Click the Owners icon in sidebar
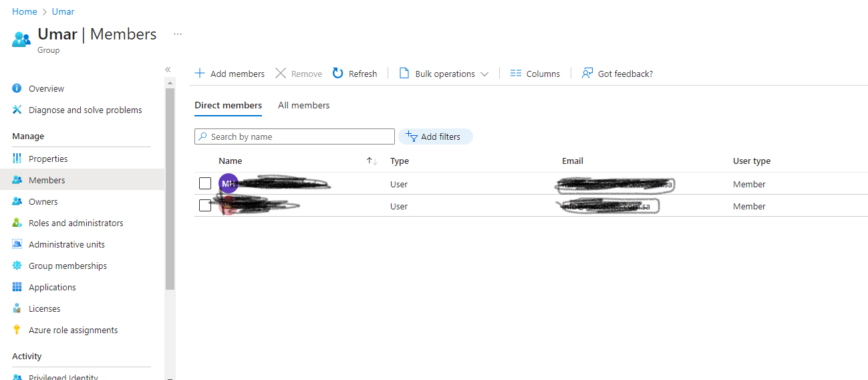The height and width of the screenshot is (380, 868). [17, 201]
